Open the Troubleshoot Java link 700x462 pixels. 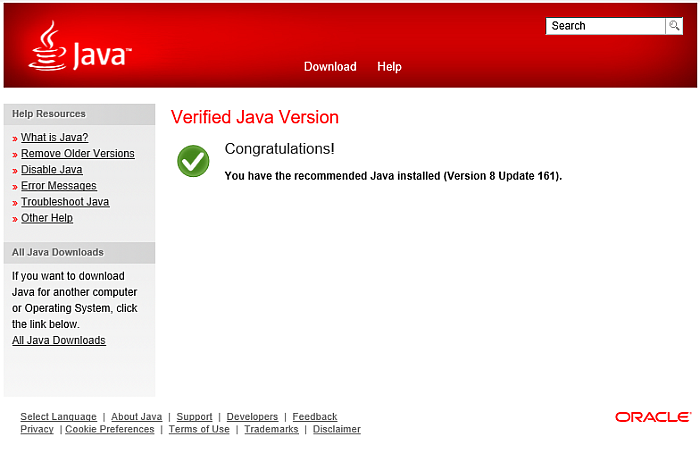(65, 202)
